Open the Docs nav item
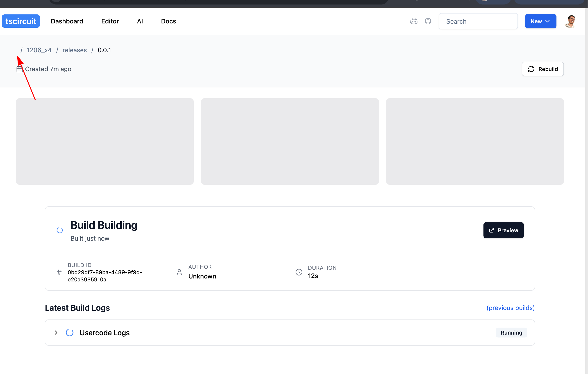The height and width of the screenshot is (374, 588). tap(168, 21)
